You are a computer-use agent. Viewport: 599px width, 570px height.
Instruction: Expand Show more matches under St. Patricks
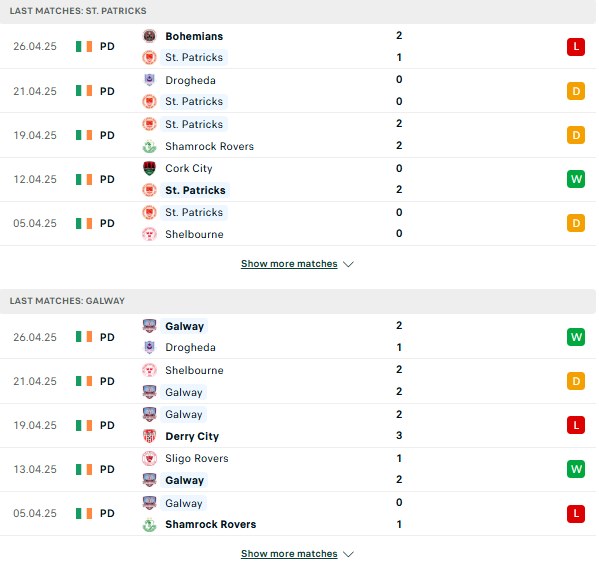(x=289, y=264)
